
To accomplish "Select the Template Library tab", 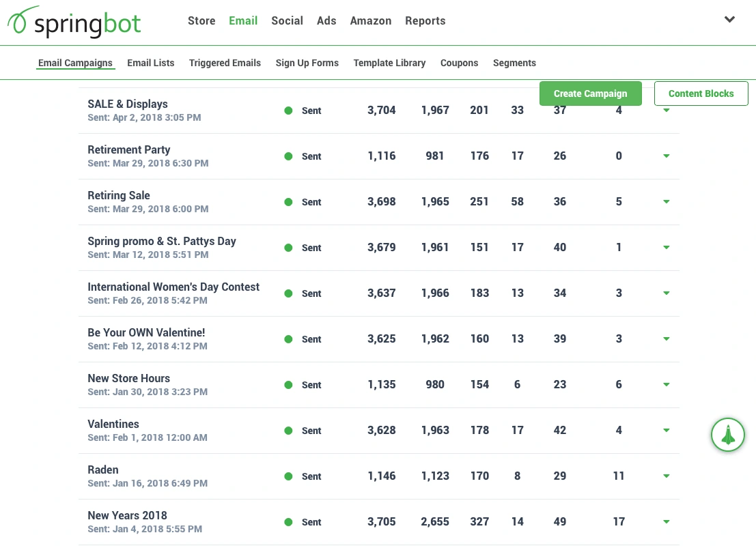I will [x=389, y=63].
